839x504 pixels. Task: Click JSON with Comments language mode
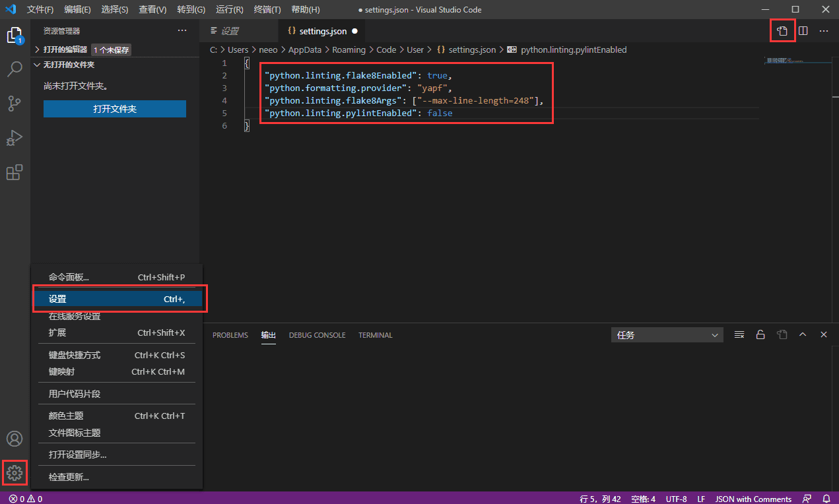click(x=753, y=499)
